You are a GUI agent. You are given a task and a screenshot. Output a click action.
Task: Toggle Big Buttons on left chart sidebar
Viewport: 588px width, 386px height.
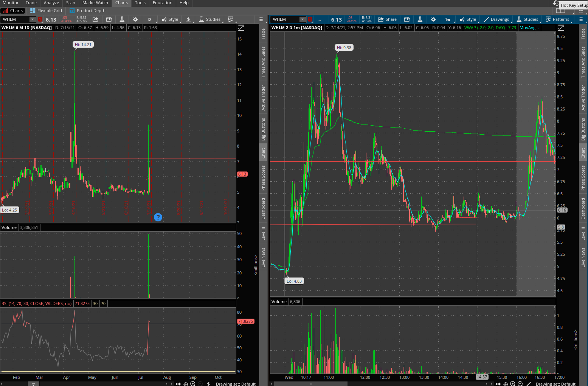tap(263, 129)
